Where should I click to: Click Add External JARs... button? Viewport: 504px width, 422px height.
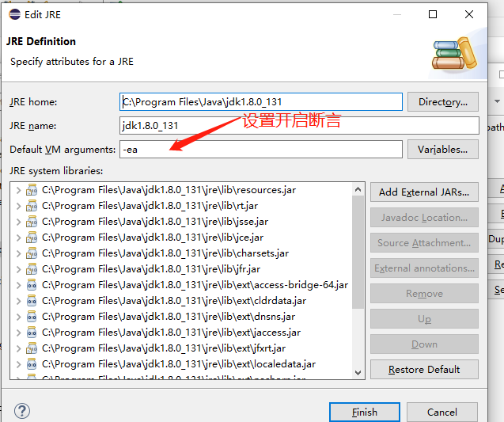coord(424,192)
